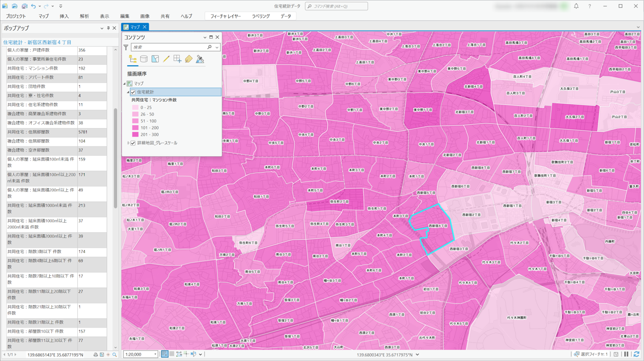The width and height of the screenshot is (644, 361).
Task: Pause map drawing in the status bar
Action: click(627, 354)
